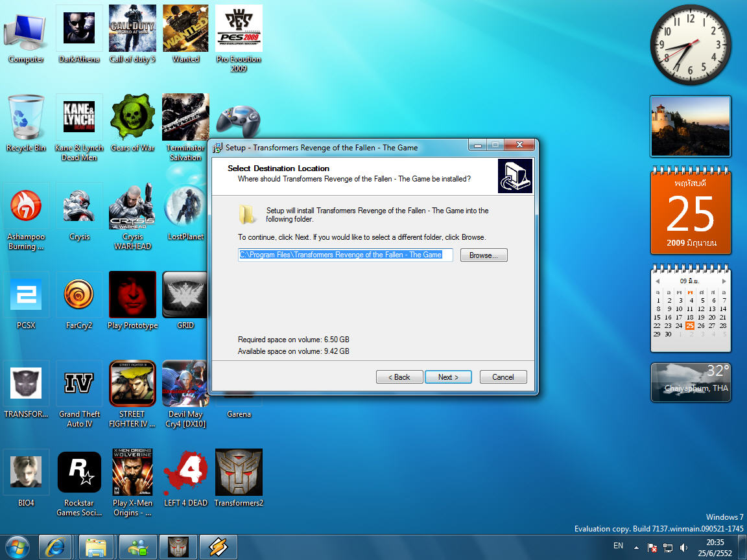The image size is (747, 560).
Task: Select the Crysis desktop shortcut
Action: [79, 212]
